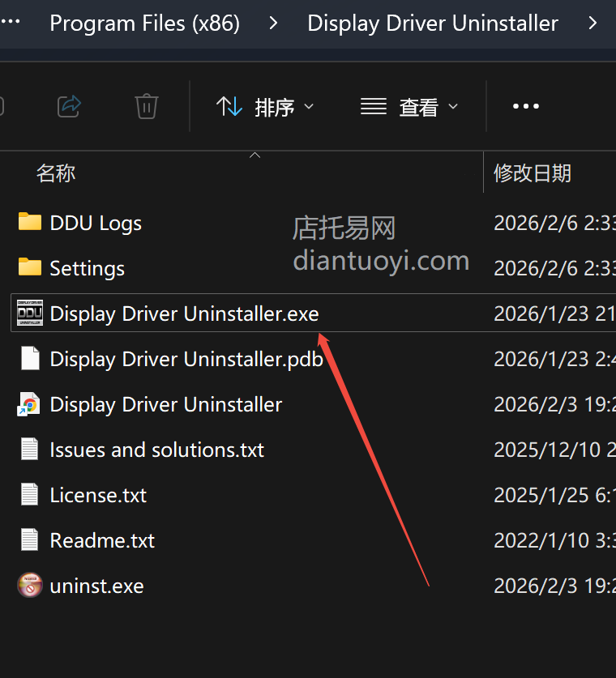Click the Issues and solutions.txt file icon
616x678 pixels.
click(x=29, y=449)
